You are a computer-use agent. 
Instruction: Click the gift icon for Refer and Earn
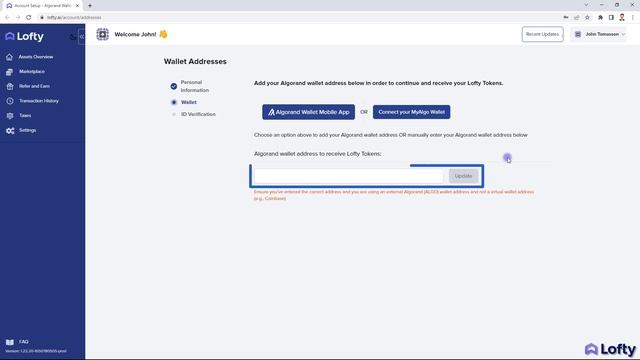pos(10,87)
